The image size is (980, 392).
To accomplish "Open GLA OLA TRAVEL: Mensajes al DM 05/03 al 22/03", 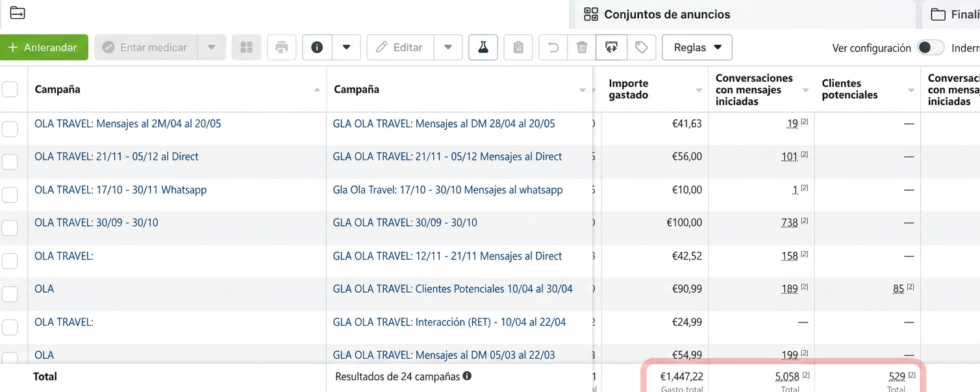I will coord(444,355).
